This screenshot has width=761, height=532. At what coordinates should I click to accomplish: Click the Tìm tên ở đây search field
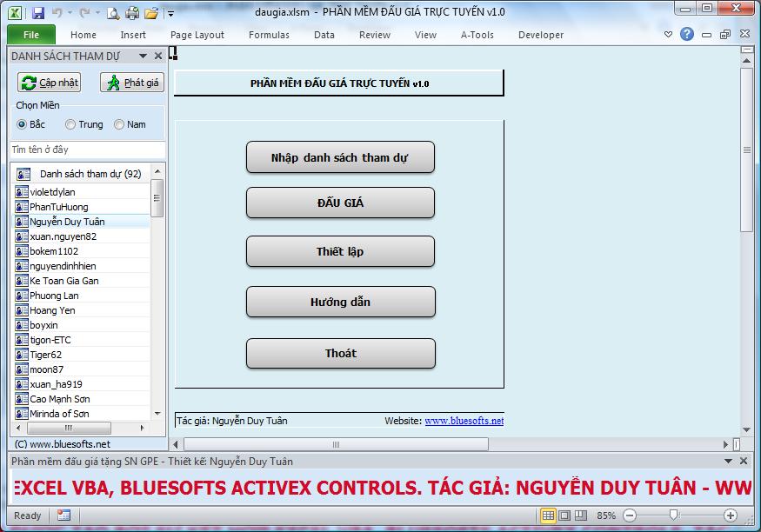click(87, 150)
